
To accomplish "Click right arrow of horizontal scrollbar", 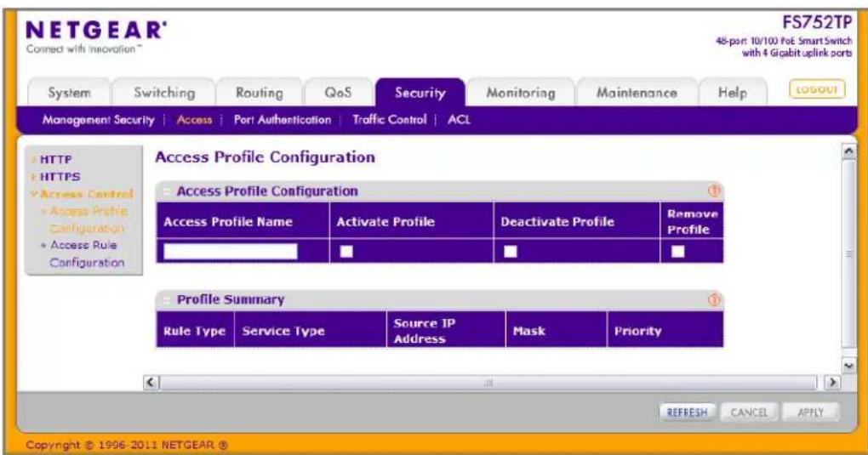I will tap(831, 382).
